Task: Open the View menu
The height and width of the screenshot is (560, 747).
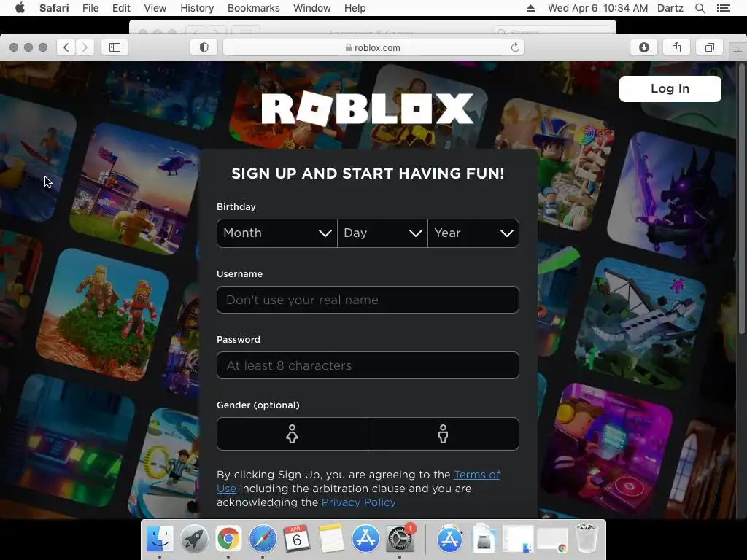Action: (x=155, y=8)
